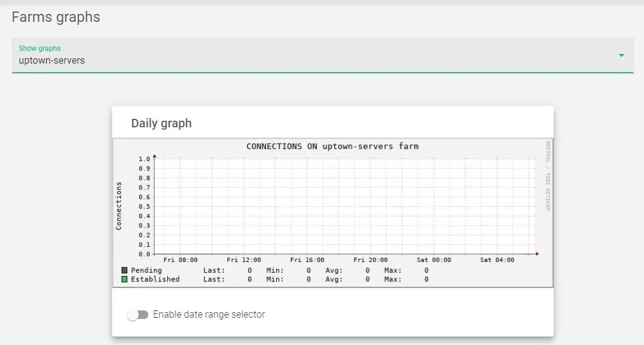Open the Show graphs dropdown arrow
Image resolution: width=644 pixels, height=345 pixels.
tap(621, 56)
